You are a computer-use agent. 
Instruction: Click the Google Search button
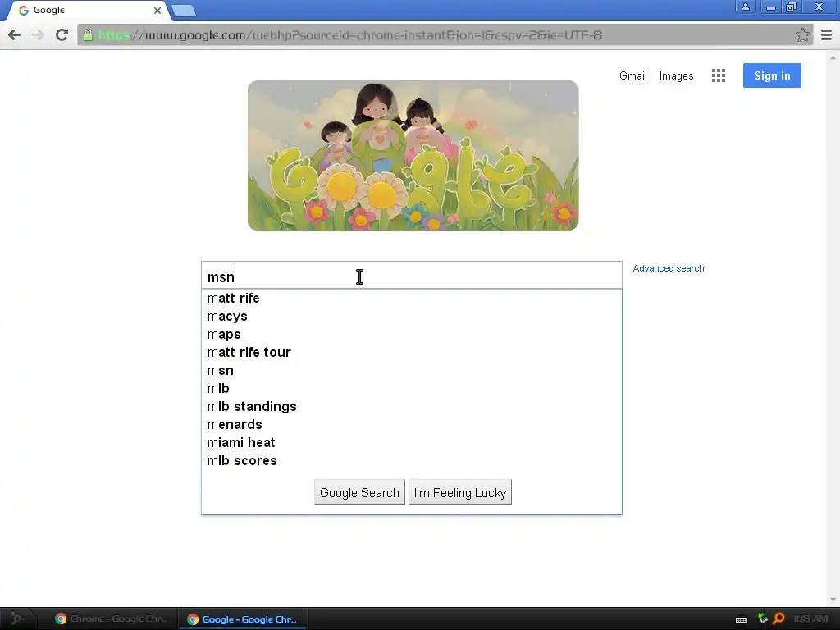pyautogui.click(x=359, y=492)
